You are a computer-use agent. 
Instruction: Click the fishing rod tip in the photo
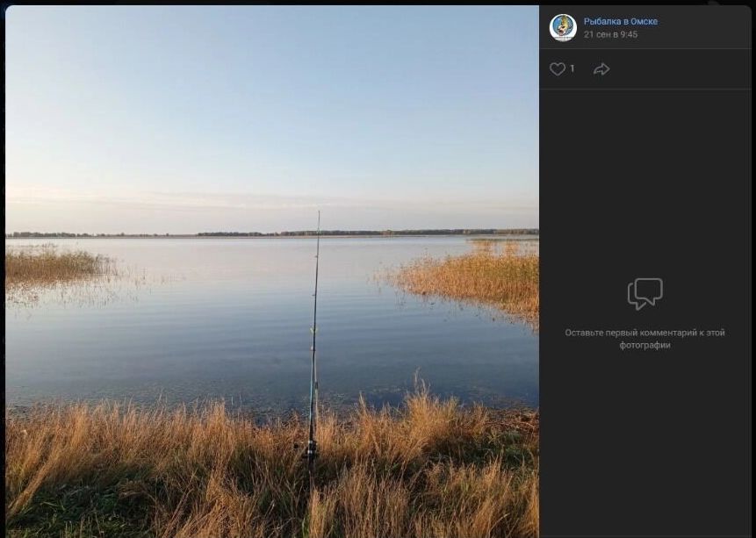(x=319, y=214)
